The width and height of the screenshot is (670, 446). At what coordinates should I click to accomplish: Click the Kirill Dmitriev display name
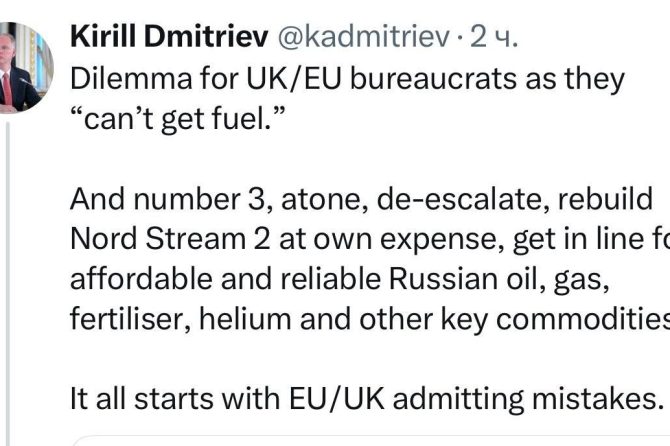click(x=165, y=37)
